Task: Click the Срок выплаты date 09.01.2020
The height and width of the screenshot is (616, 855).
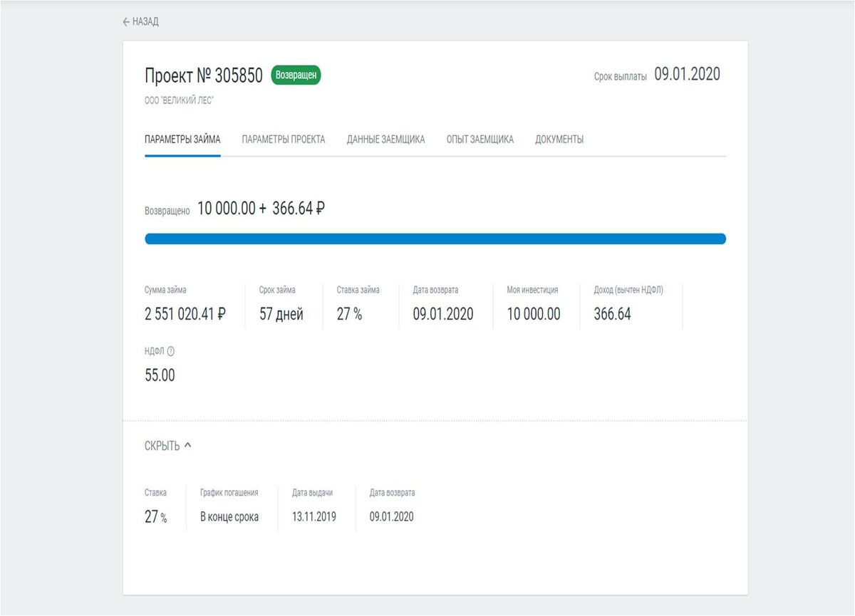Action: [x=688, y=75]
